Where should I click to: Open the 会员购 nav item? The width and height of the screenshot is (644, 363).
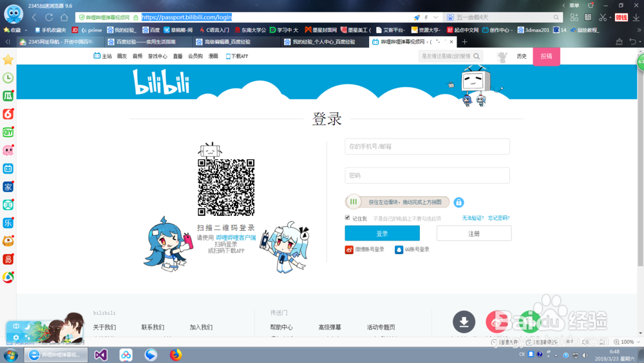coord(195,56)
